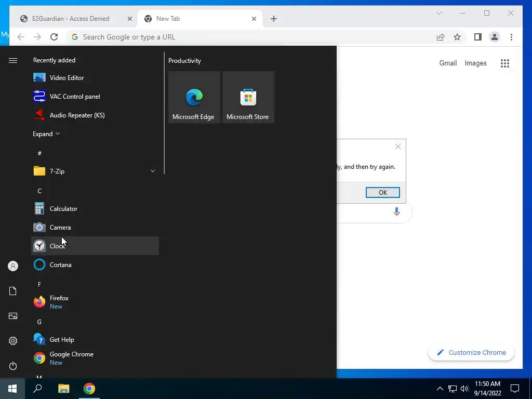Screen dimensions: 532x399
Task: Click Chrome forward arrow
Action: 37,37
